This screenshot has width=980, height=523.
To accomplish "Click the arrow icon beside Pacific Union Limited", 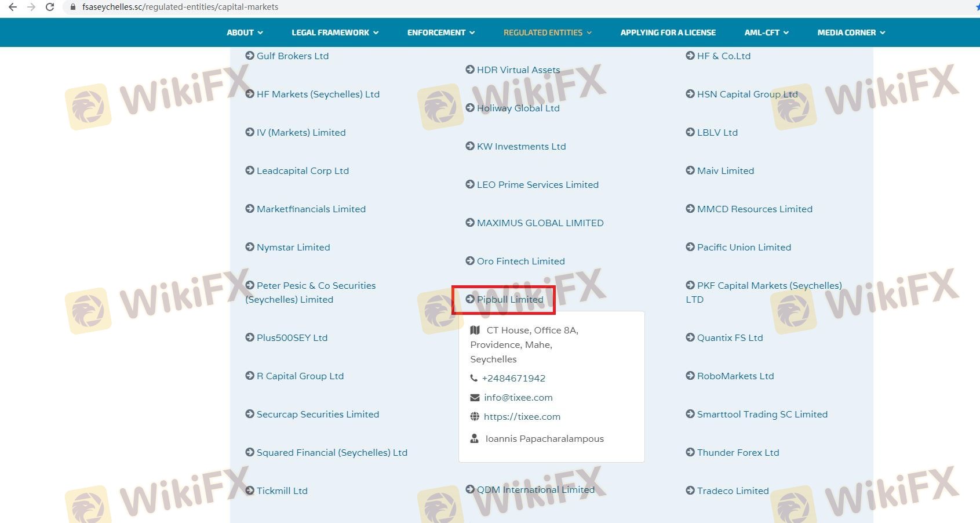I will click(x=690, y=247).
